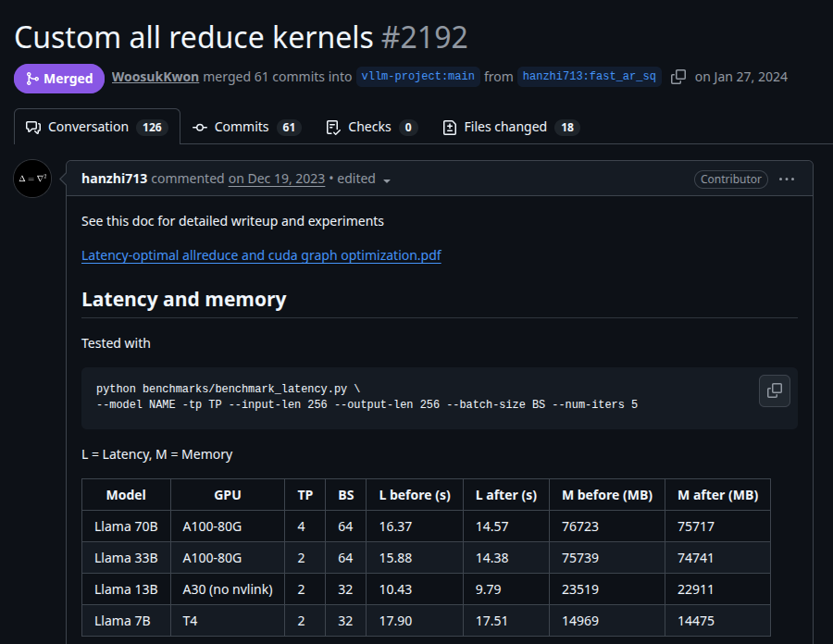833x644 pixels.
Task: Click the Merged status badge
Action: (x=59, y=79)
